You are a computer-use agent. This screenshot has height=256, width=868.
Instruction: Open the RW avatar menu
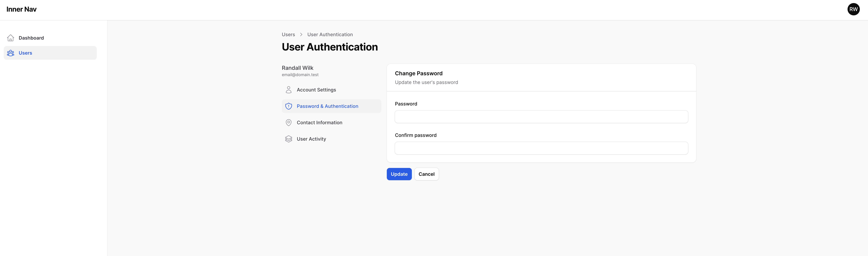tap(853, 9)
